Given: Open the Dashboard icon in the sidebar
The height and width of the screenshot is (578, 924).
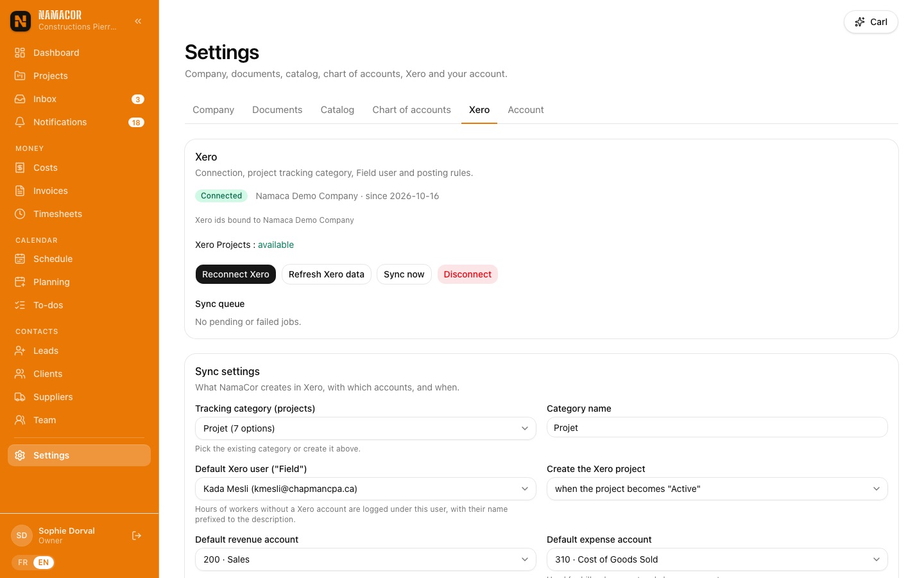Looking at the screenshot, I should tap(20, 53).
